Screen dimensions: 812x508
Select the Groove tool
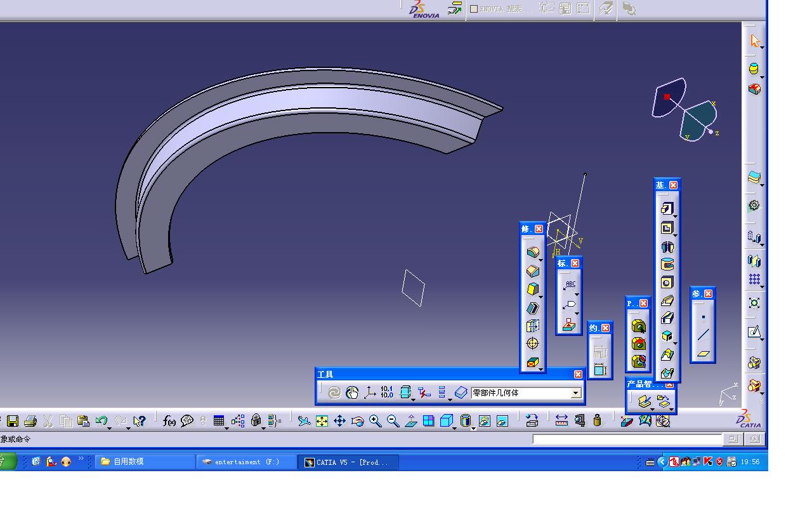(667, 265)
